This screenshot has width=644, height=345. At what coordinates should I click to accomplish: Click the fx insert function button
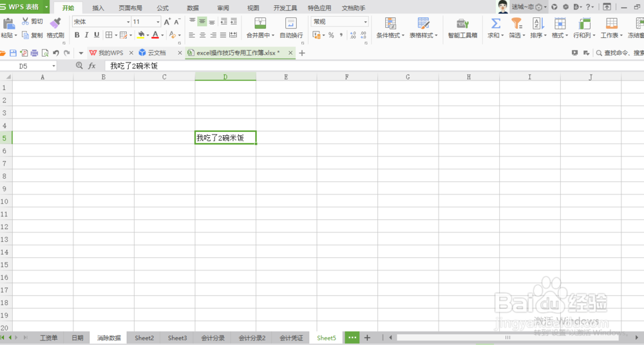92,66
